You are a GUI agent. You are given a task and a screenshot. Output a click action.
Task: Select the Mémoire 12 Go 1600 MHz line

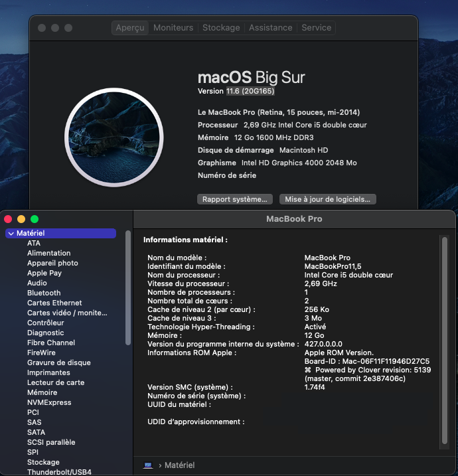point(256,137)
